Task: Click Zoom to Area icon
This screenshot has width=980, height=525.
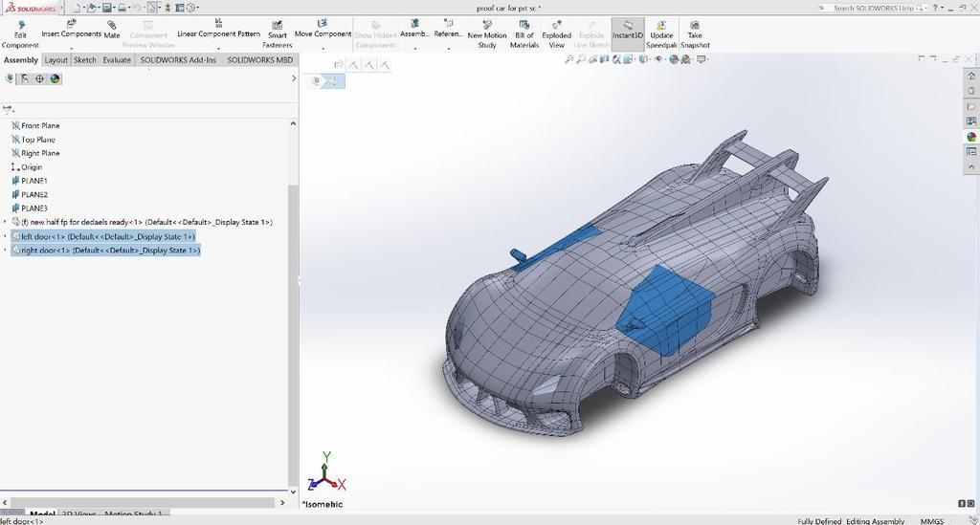Action: tap(581, 59)
